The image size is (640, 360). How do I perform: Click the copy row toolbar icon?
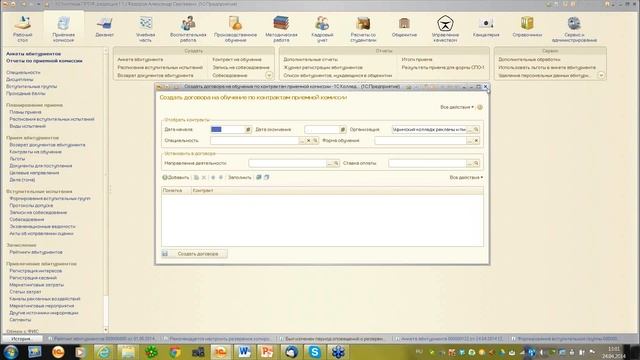[x=196, y=178]
